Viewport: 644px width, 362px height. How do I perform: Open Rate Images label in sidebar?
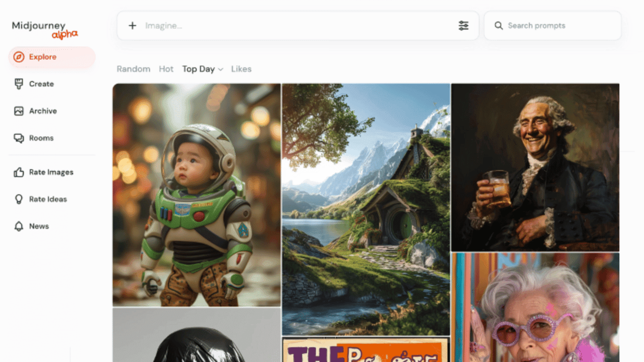pyautogui.click(x=51, y=172)
